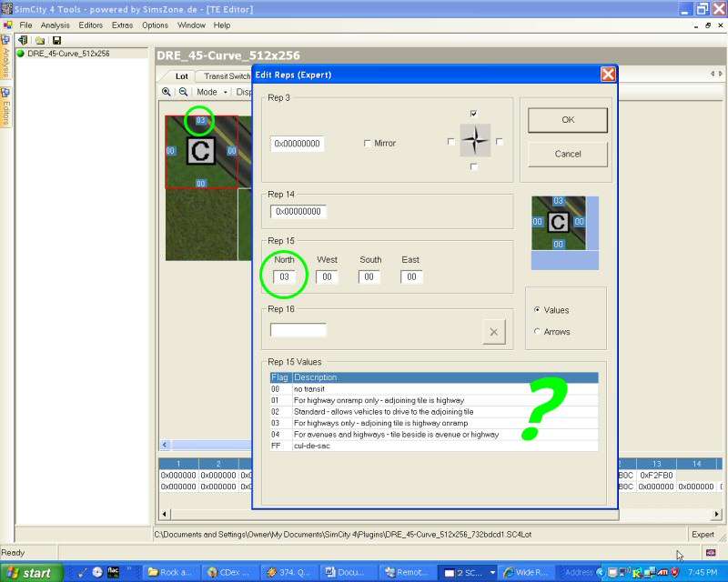Click the C tile marker in lot view
728x582 pixels.
click(200, 151)
